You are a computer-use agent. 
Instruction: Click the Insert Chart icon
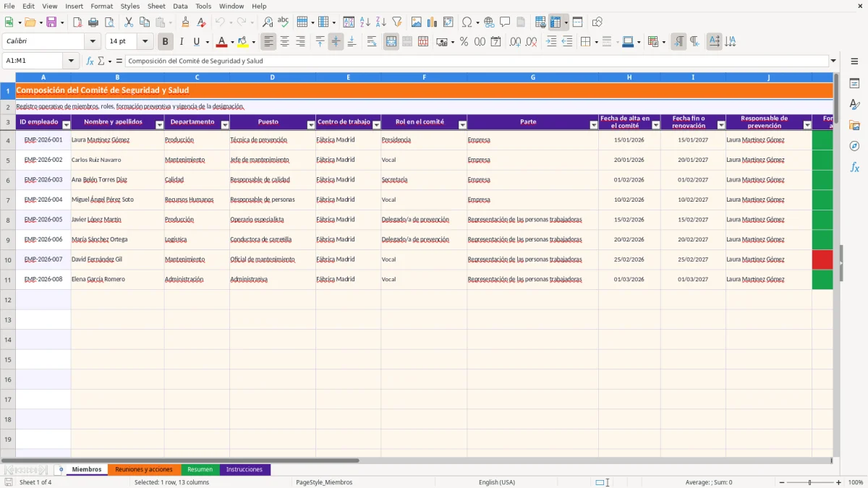point(433,22)
